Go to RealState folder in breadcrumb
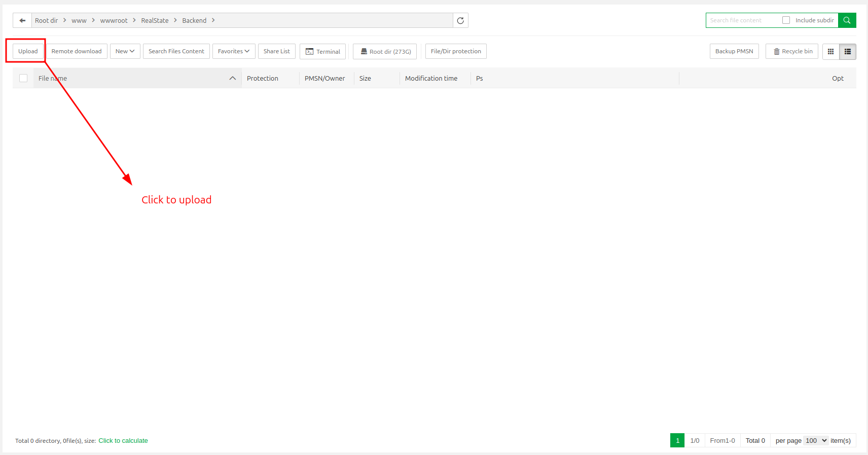Screen dimensions: 868x455 (x=155, y=20)
